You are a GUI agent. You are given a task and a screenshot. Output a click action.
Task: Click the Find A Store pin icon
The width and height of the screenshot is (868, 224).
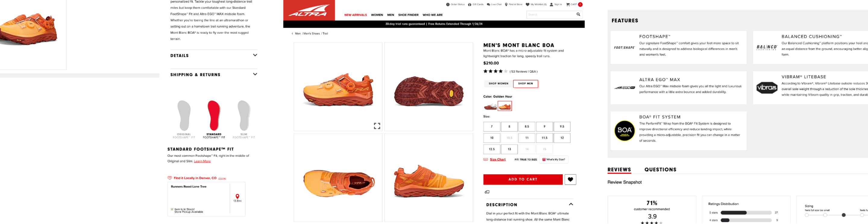506,5
